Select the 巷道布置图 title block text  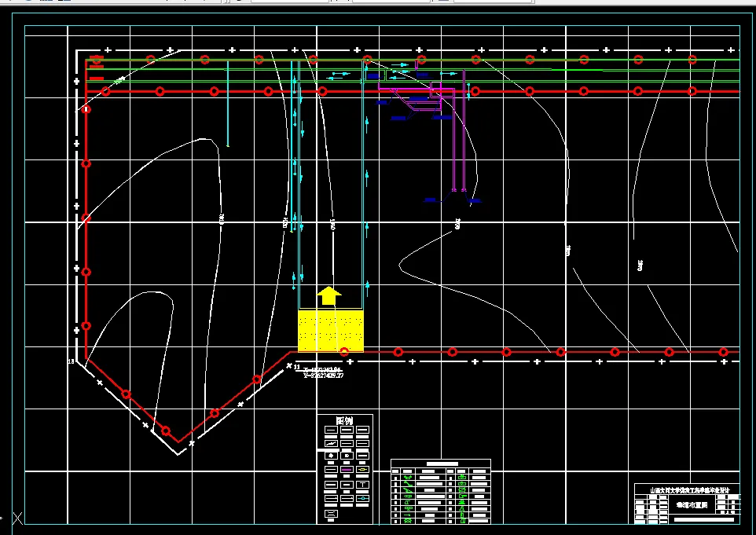(x=692, y=505)
